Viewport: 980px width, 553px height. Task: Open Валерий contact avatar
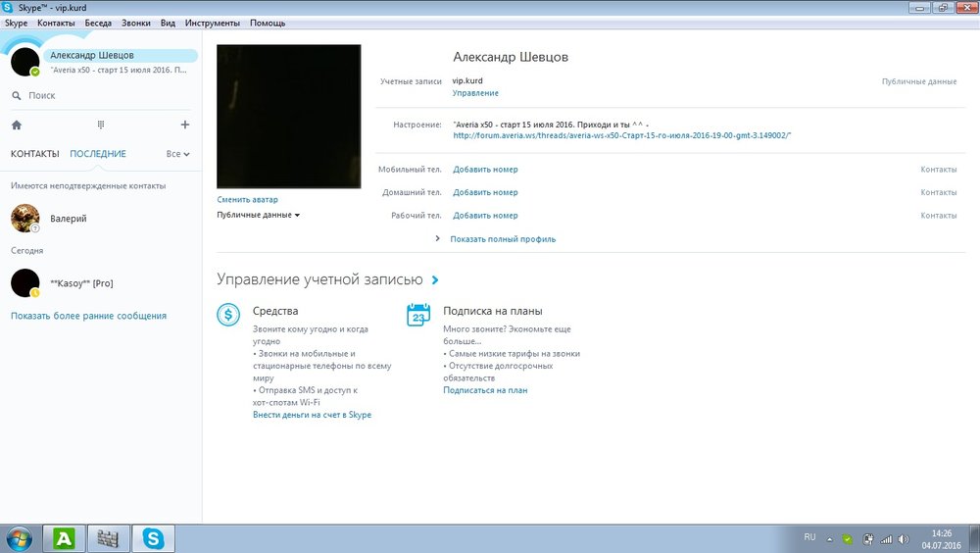pyautogui.click(x=24, y=219)
